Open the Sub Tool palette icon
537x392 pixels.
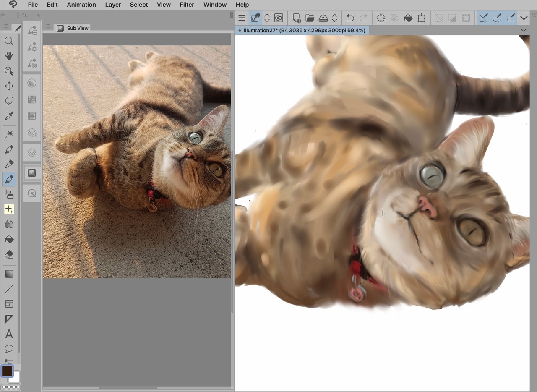click(x=32, y=31)
